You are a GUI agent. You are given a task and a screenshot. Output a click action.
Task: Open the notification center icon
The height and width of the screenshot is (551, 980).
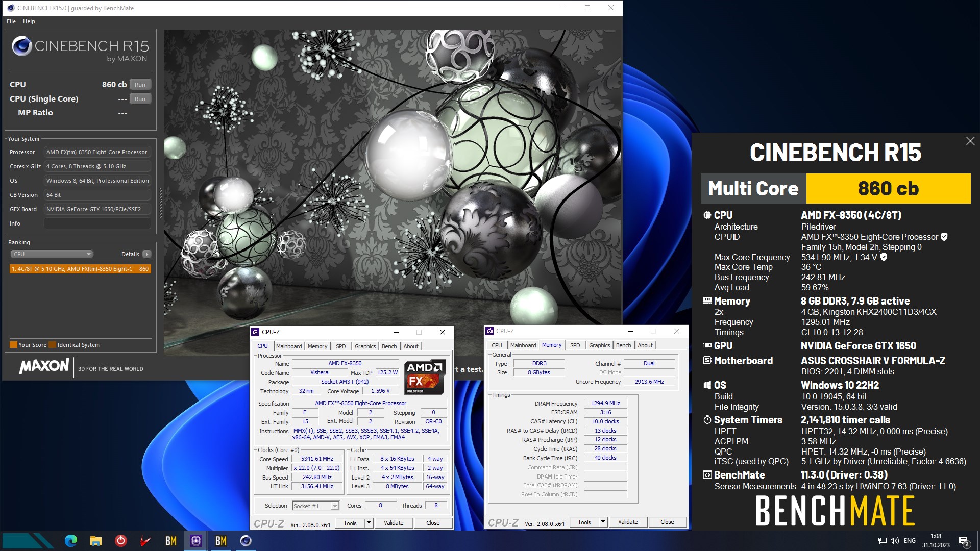pyautogui.click(x=964, y=541)
